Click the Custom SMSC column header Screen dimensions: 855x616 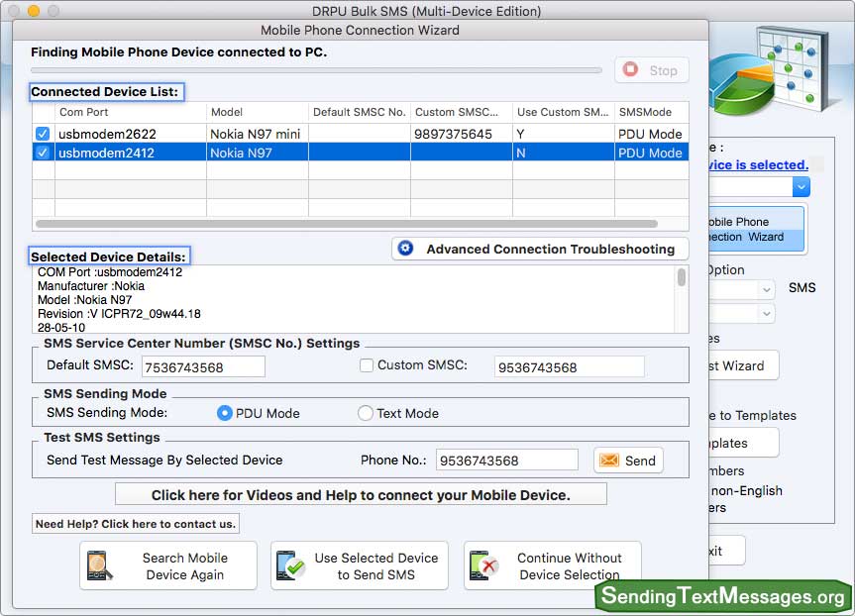tap(462, 112)
